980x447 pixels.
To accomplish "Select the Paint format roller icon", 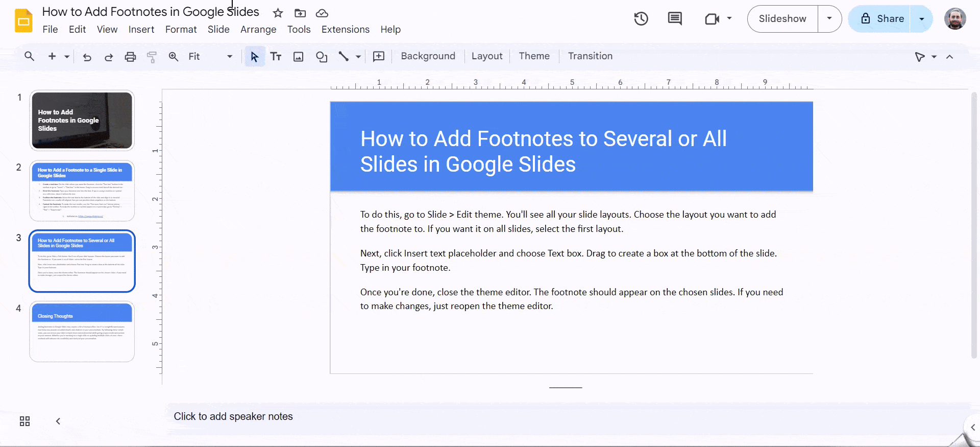I will point(152,57).
